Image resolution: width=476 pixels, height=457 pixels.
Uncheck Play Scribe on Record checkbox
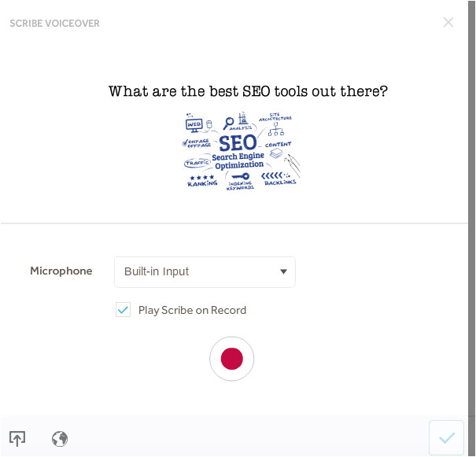pos(123,310)
